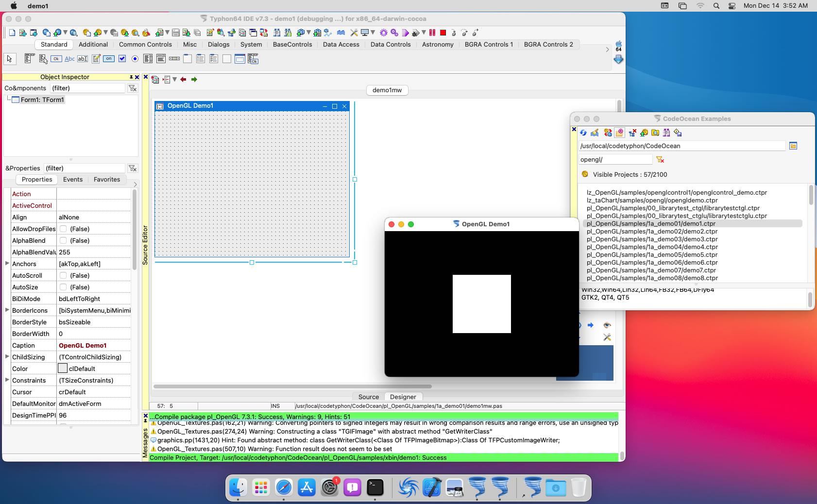Click the right chevron beside component palette tabs
Image resolution: width=817 pixels, height=504 pixels.
coord(607,50)
